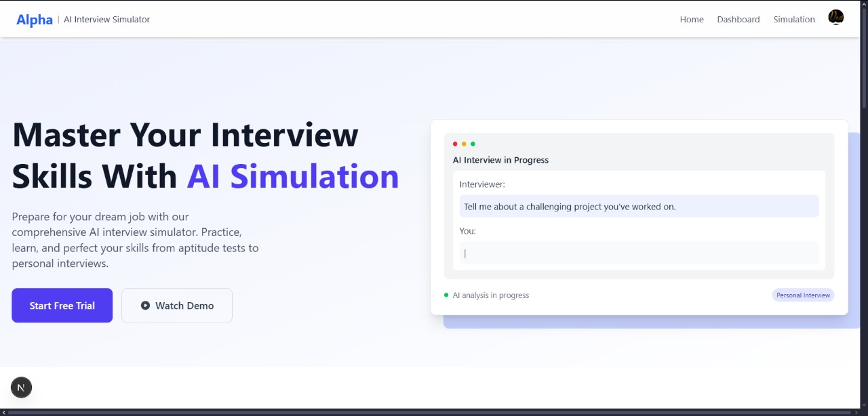Click the Alpha logo text
This screenshot has height=416, width=868.
[35, 20]
